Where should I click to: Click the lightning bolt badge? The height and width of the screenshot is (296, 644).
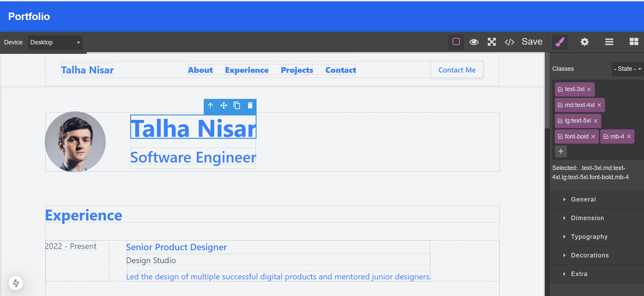16,283
